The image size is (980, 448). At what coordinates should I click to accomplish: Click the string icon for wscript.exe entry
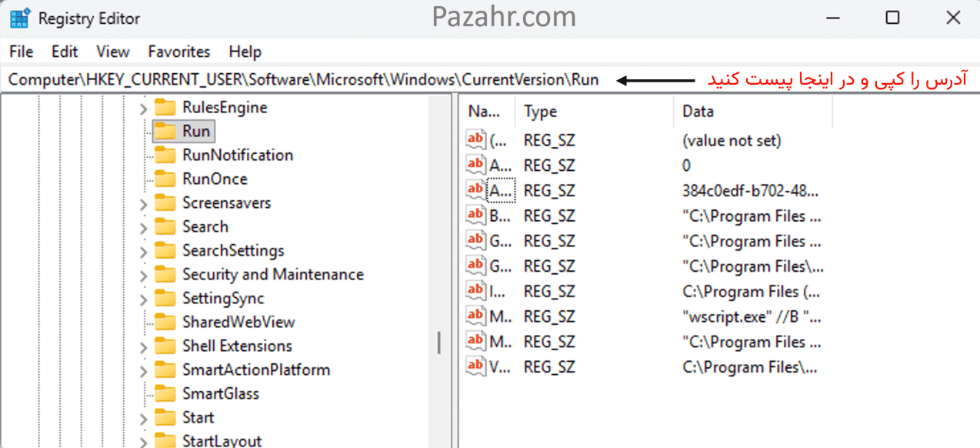(476, 316)
